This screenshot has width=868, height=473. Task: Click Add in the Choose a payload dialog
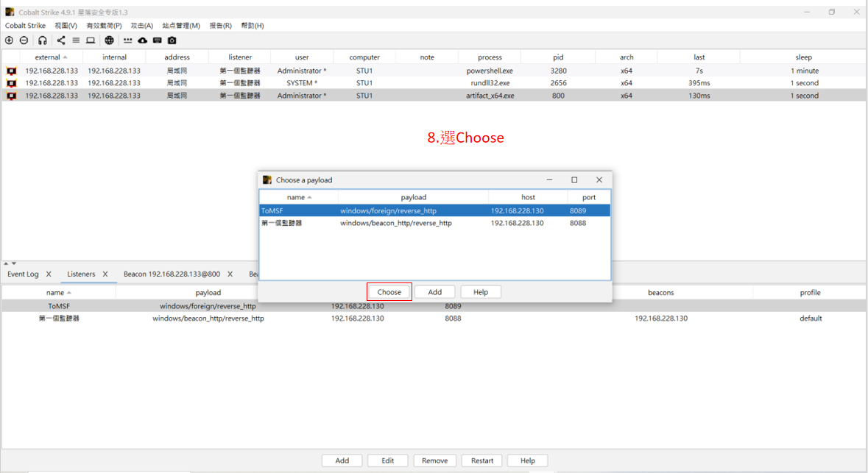[435, 292]
